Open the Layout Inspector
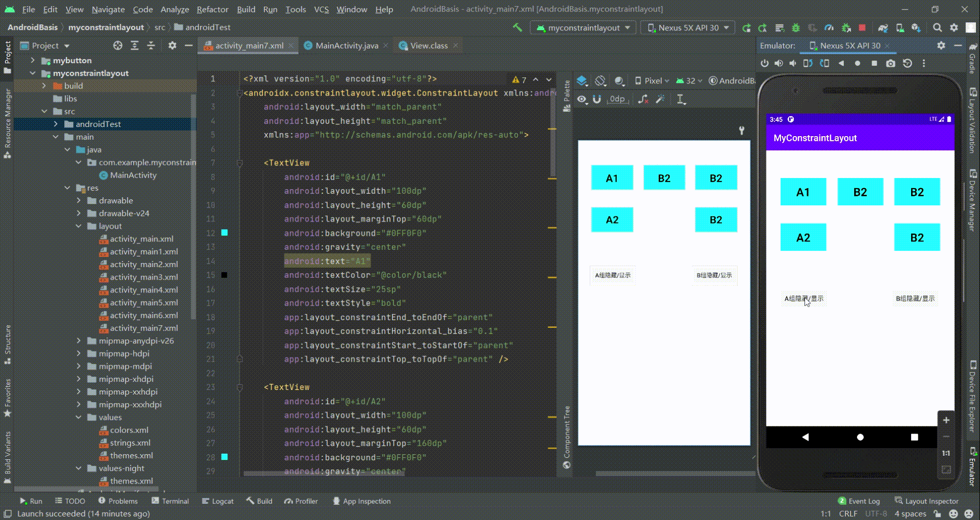The height and width of the screenshot is (520, 980). (927, 501)
